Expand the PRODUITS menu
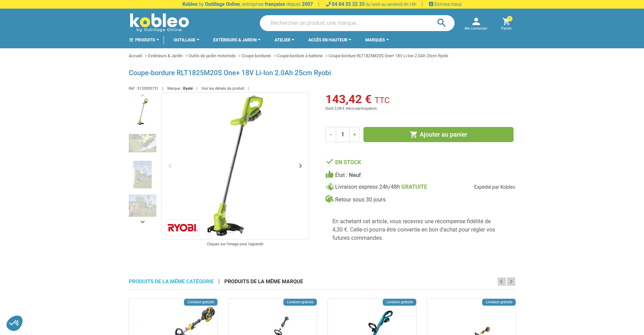 tap(144, 40)
